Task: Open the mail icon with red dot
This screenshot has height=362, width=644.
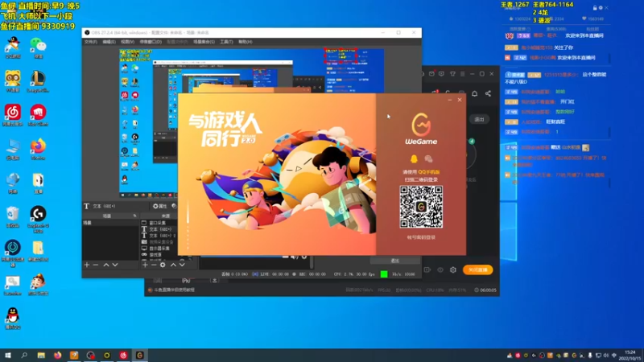Action: click(x=431, y=74)
